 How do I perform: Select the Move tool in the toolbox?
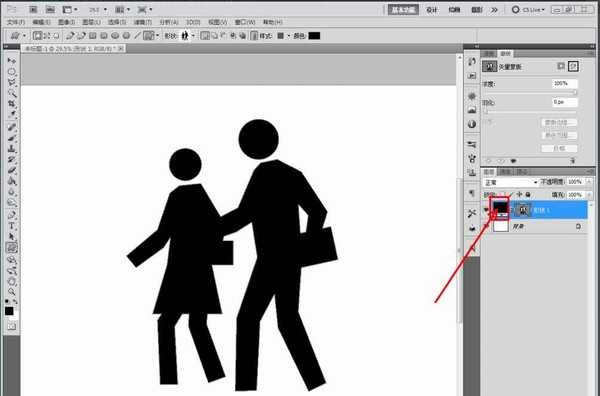11,61
